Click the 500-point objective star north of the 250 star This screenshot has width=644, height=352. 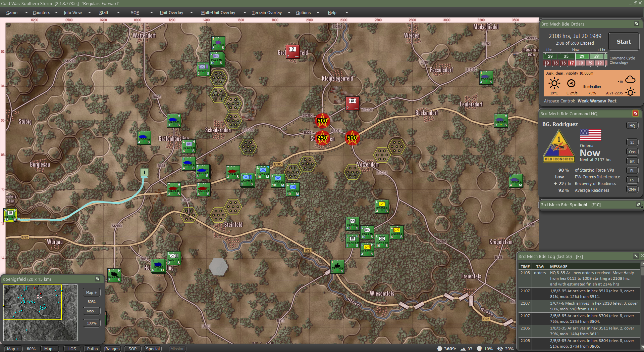click(322, 121)
